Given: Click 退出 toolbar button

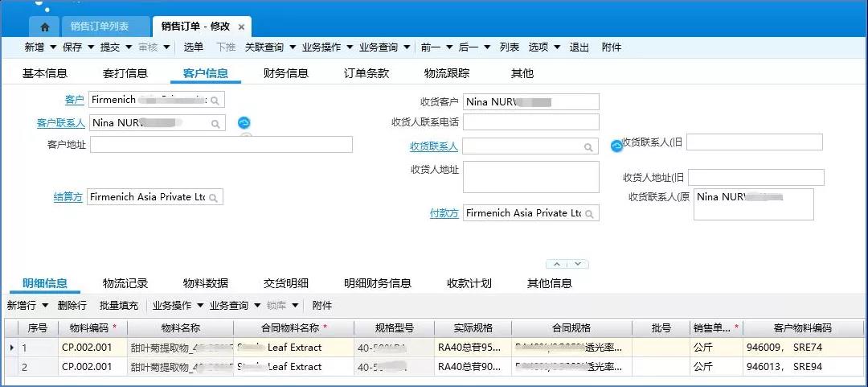Looking at the screenshot, I should [579, 47].
